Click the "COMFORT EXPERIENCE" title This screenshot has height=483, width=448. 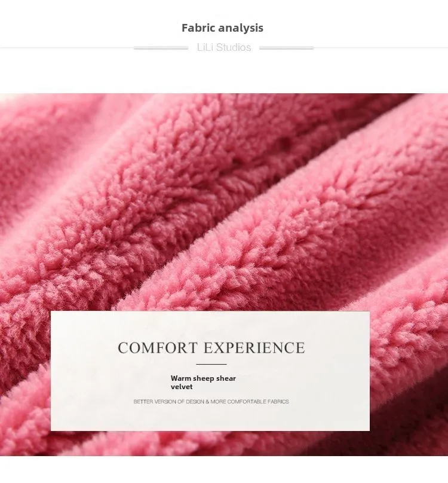(x=211, y=348)
